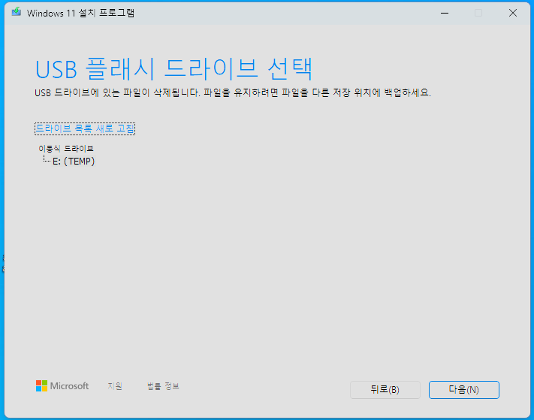This screenshot has width=534, height=420.
Task: Select the 이동식 드라이브 tree node
Action: pyautogui.click(x=66, y=149)
